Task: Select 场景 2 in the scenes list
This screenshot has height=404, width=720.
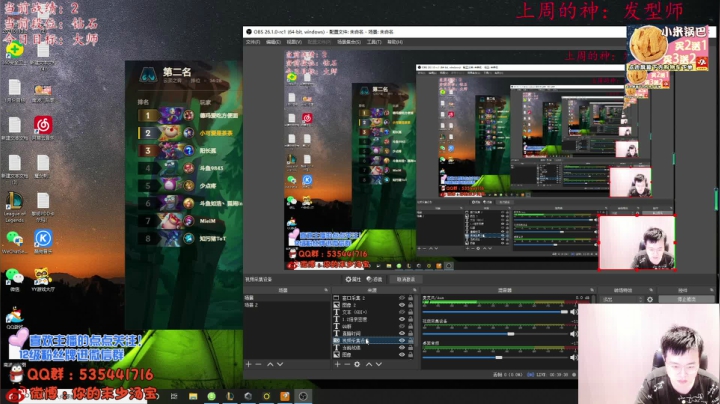Action: point(286,305)
